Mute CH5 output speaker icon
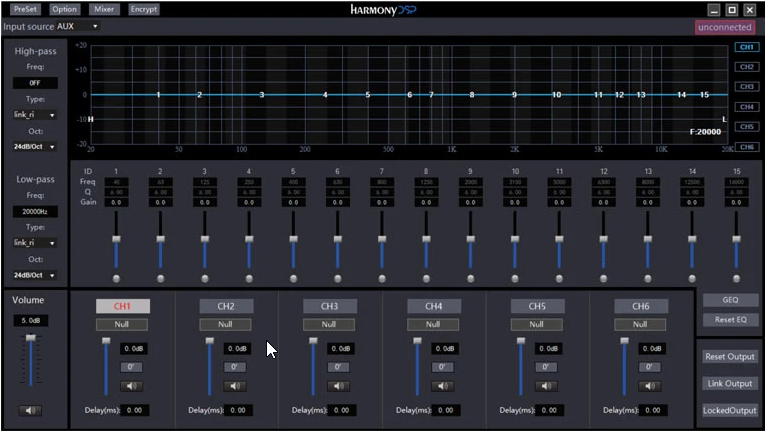765x432 pixels. 545,386
